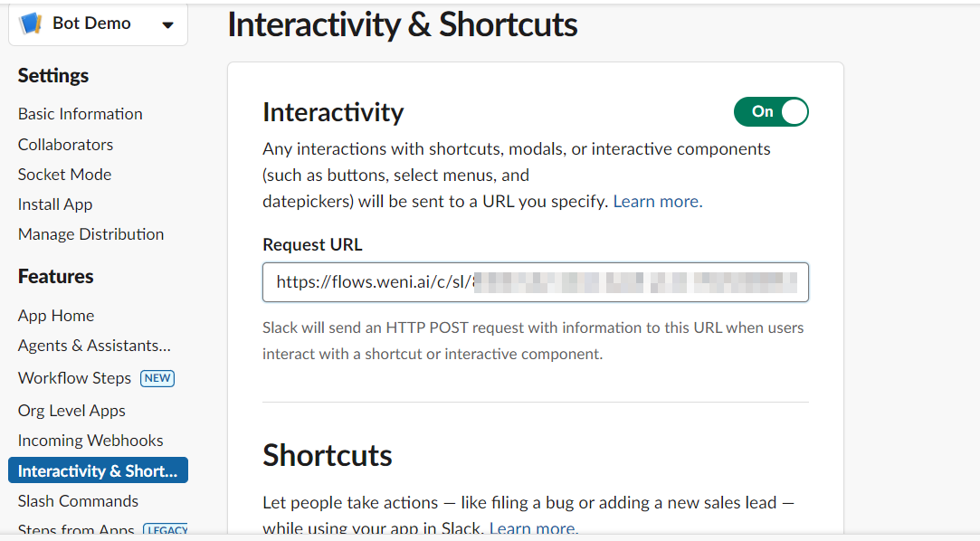This screenshot has width=980, height=541.
Task: Open the App Home feature page
Action: click(x=55, y=315)
